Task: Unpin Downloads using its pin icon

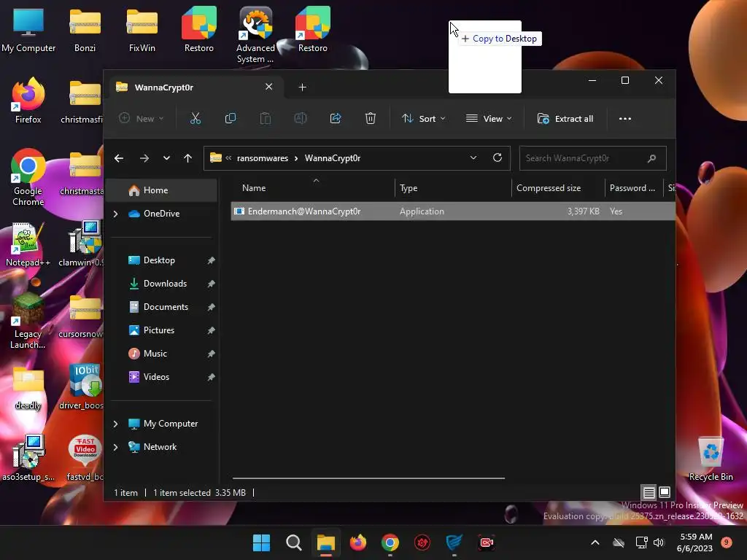Action: [211, 284]
